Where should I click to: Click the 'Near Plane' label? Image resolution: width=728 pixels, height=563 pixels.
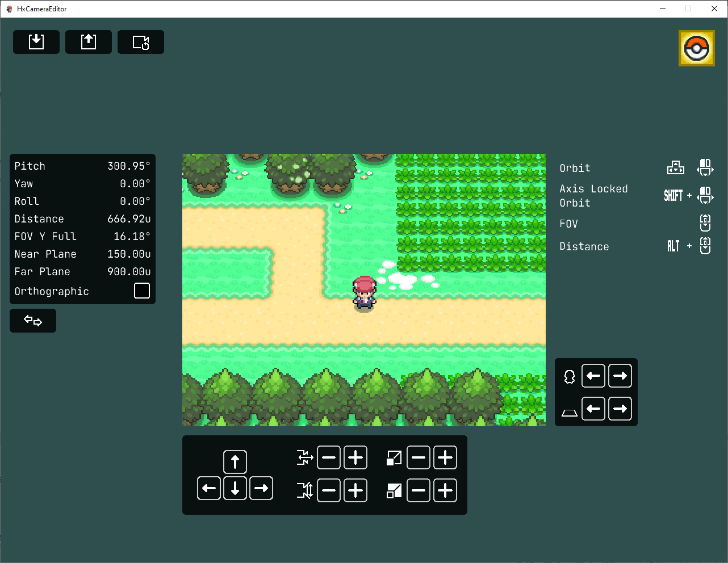[45, 254]
